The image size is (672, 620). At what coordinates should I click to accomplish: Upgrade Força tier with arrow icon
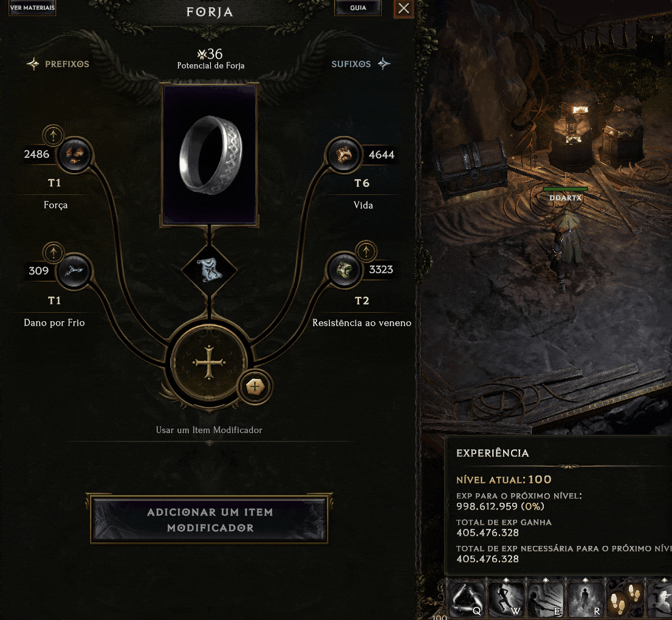[x=53, y=135]
